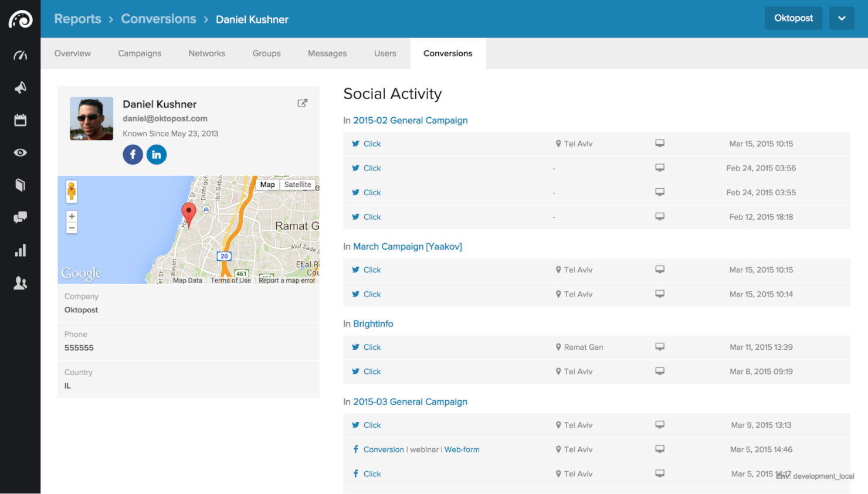868x494 pixels.
Task: Open the account dropdown chevron
Action: point(842,18)
